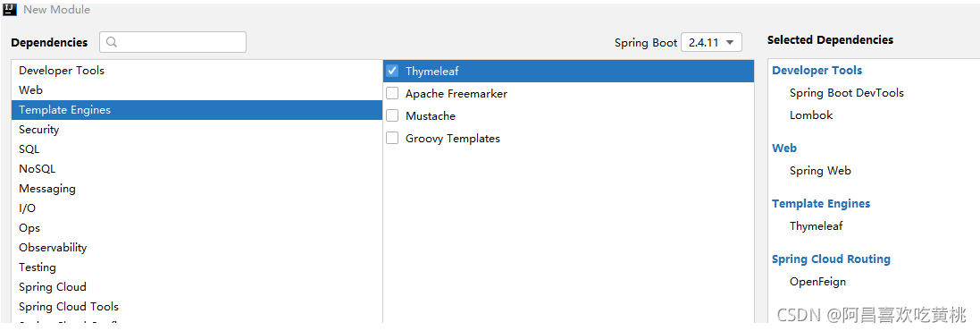The height and width of the screenshot is (331, 980).
Task: Select the Web category in the list
Action: point(197,90)
